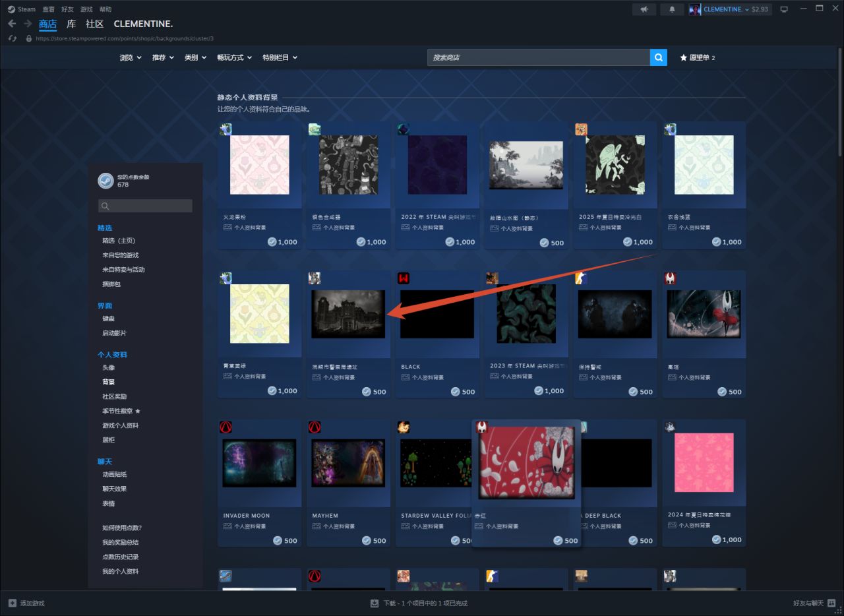The width and height of the screenshot is (844, 616).
Task: Open the 好友 menu
Action: point(67,9)
